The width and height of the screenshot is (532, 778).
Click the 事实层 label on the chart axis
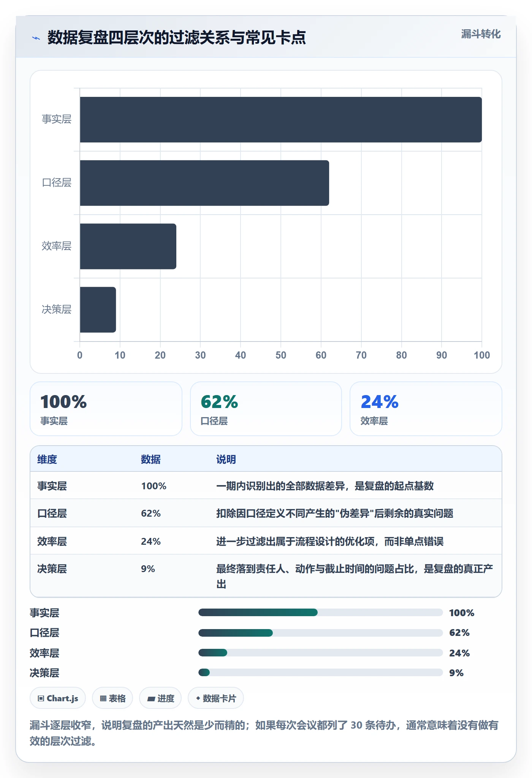tap(57, 119)
